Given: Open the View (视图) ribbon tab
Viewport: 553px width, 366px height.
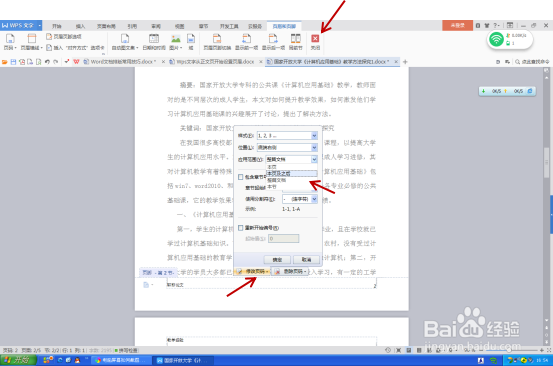Looking at the screenshot, I should coord(180,26).
